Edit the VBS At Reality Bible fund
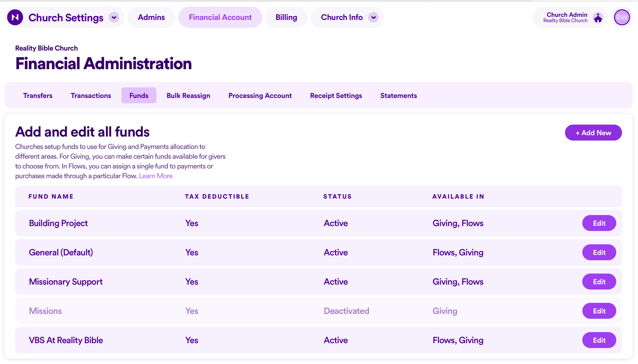This screenshot has height=364, width=638. pos(599,340)
